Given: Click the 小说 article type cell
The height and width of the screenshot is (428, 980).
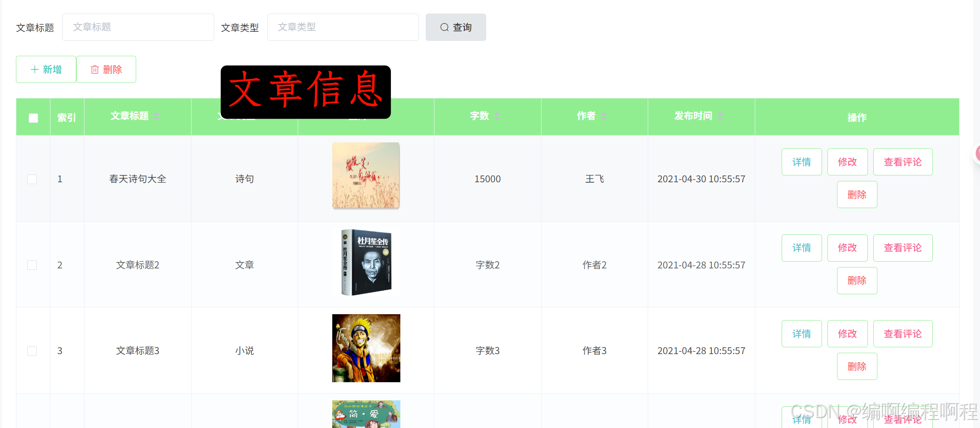Looking at the screenshot, I should (x=245, y=351).
